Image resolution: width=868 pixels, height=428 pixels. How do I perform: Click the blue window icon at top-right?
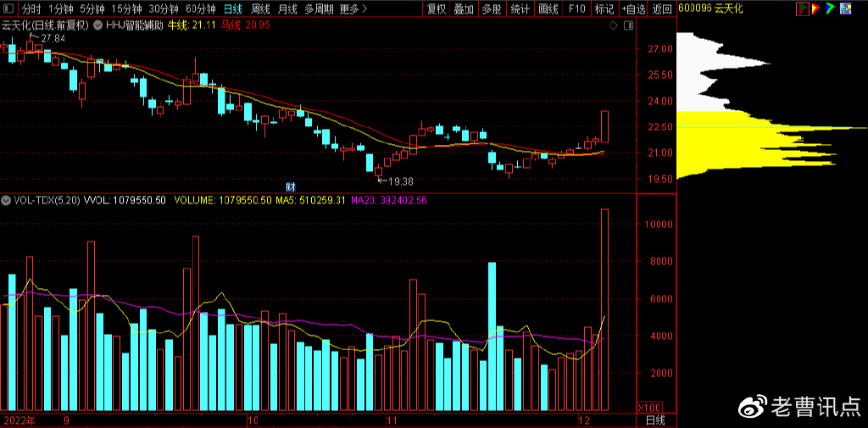coord(845,9)
